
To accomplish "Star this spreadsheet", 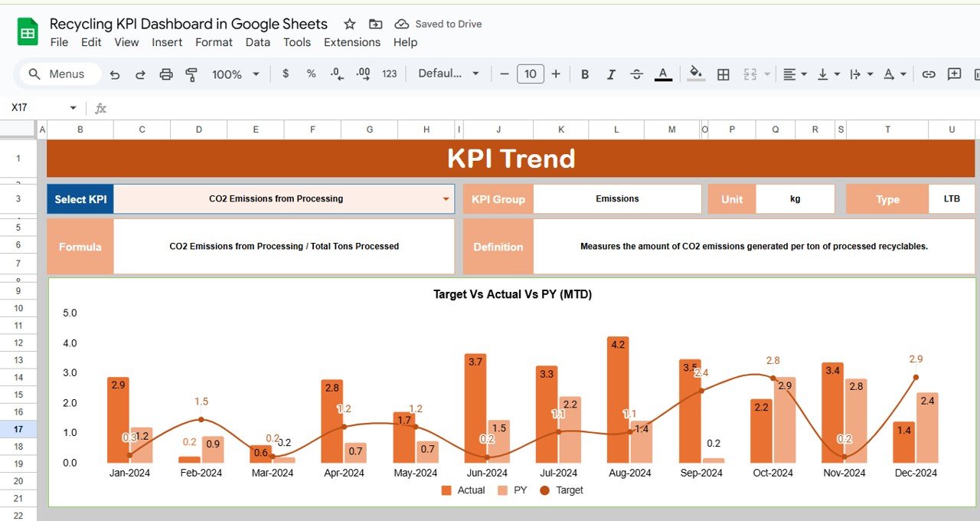I will click(349, 24).
